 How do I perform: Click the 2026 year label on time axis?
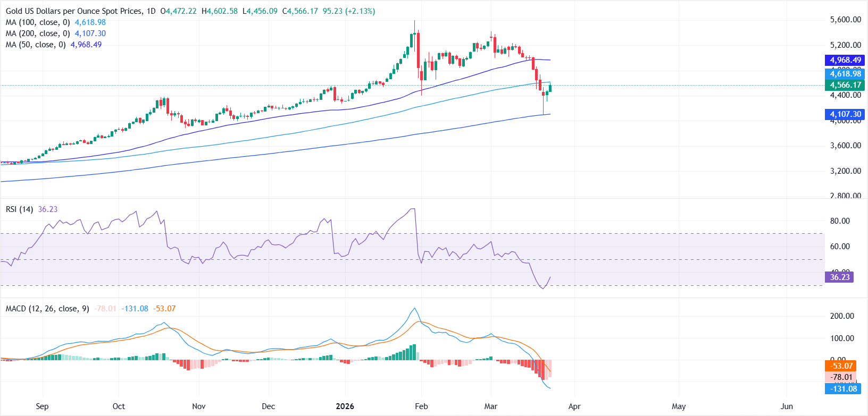click(x=345, y=406)
